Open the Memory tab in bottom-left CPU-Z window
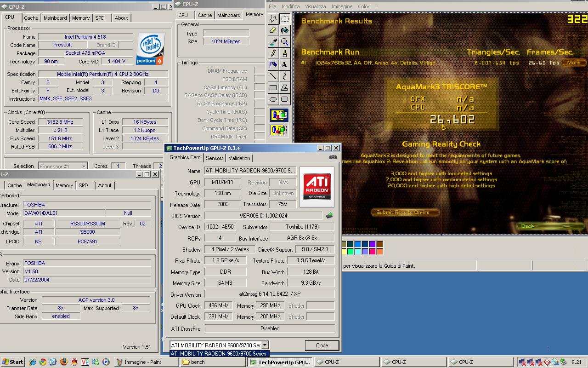Image resolution: width=588 pixels, height=368 pixels. pos(64,185)
